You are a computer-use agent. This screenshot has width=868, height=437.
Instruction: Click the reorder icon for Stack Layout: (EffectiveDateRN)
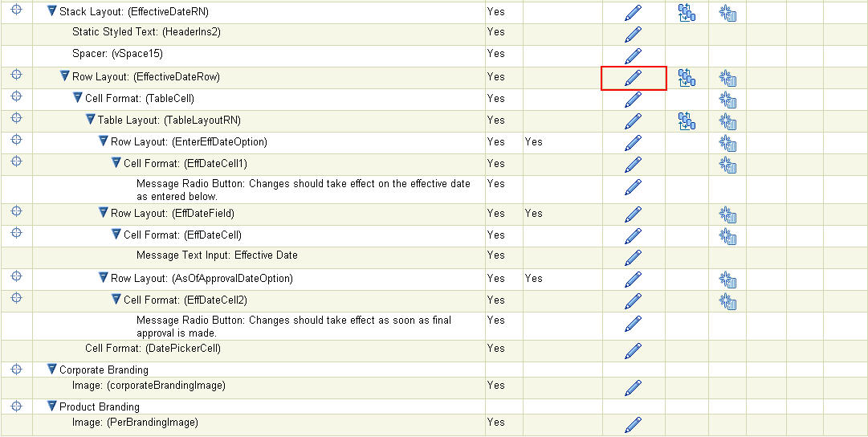point(687,12)
